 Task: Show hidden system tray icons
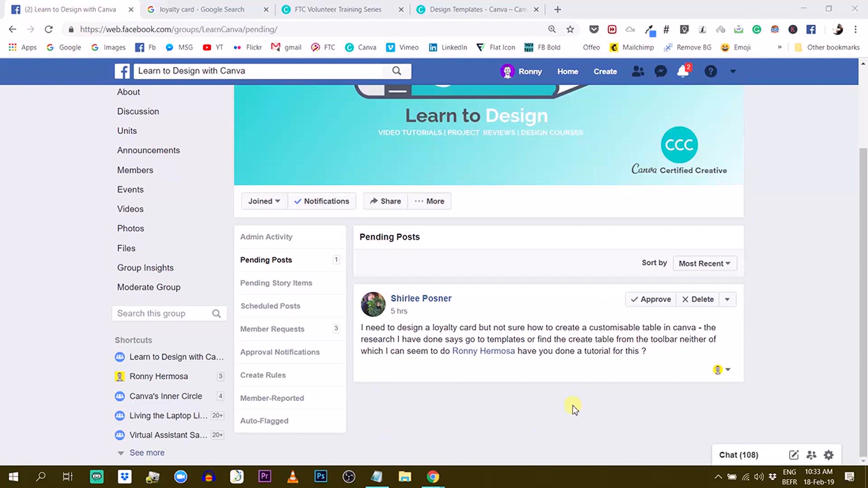718,477
